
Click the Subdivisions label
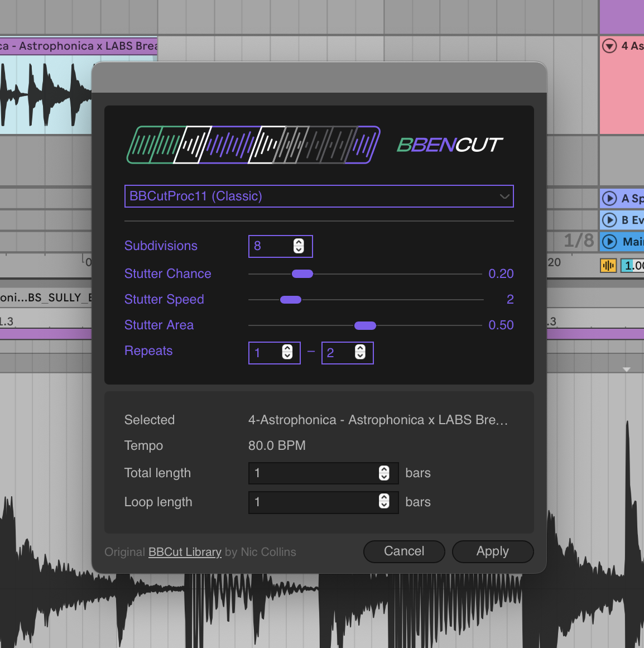click(161, 246)
